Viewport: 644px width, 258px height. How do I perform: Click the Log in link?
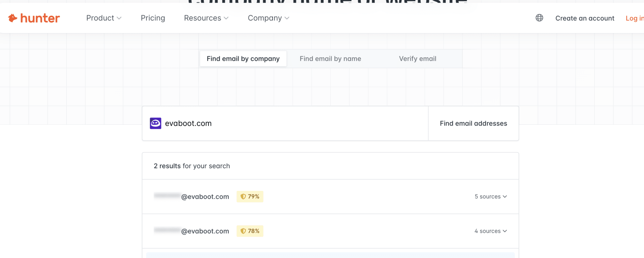pyautogui.click(x=635, y=18)
